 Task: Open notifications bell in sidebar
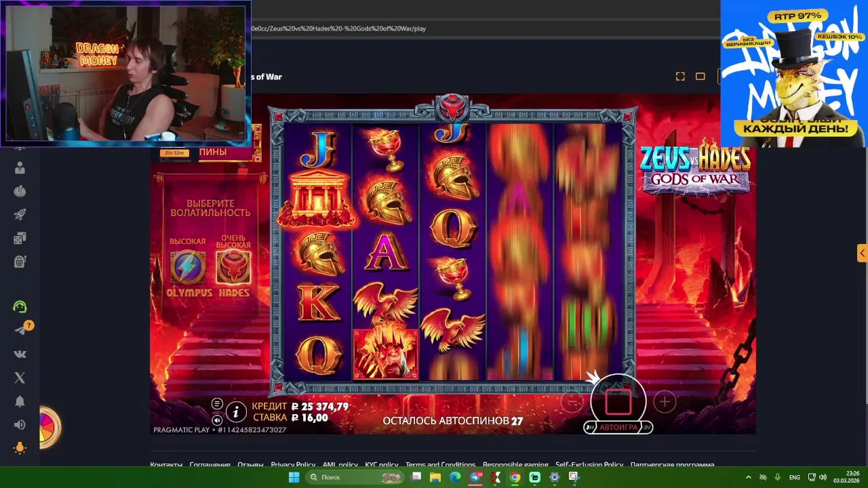coord(20,401)
